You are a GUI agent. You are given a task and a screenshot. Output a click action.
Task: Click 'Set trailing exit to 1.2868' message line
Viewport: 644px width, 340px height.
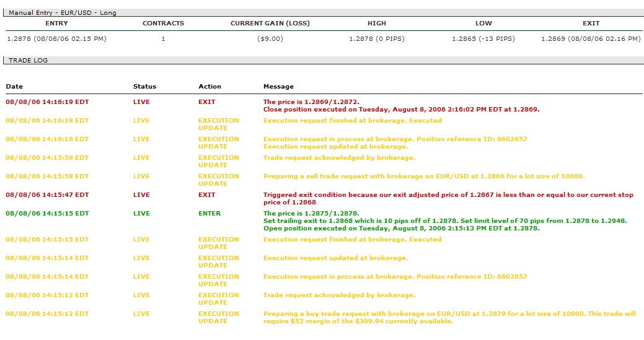pos(445,220)
